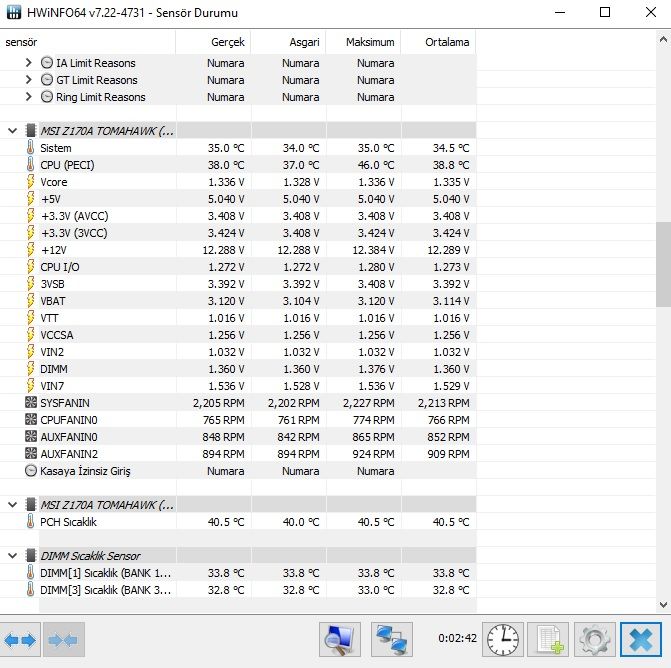This screenshot has height=668, width=671.
Task: Click the shrink-layout inward arrows button
Action: [x=63, y=640]
